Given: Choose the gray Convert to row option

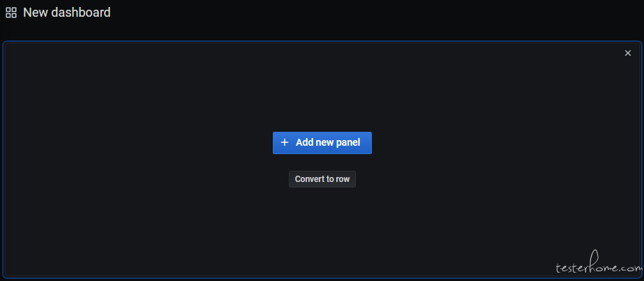Looking at the screenshot, I should tap(322, 179).
